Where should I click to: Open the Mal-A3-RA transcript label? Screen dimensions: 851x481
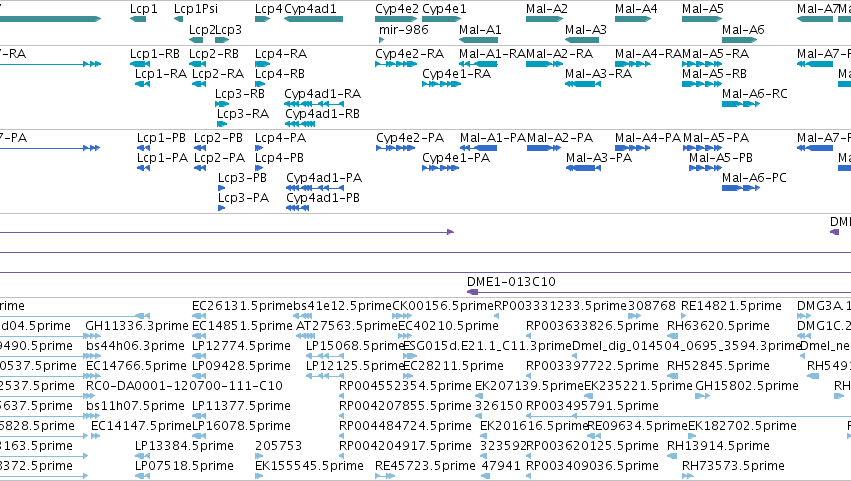click(598, 73)
